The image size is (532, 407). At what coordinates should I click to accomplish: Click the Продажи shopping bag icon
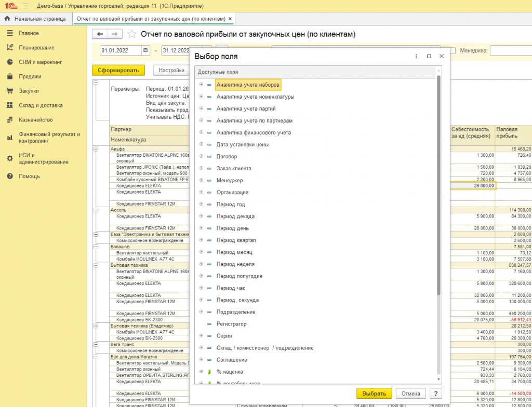tap(9, 76)
